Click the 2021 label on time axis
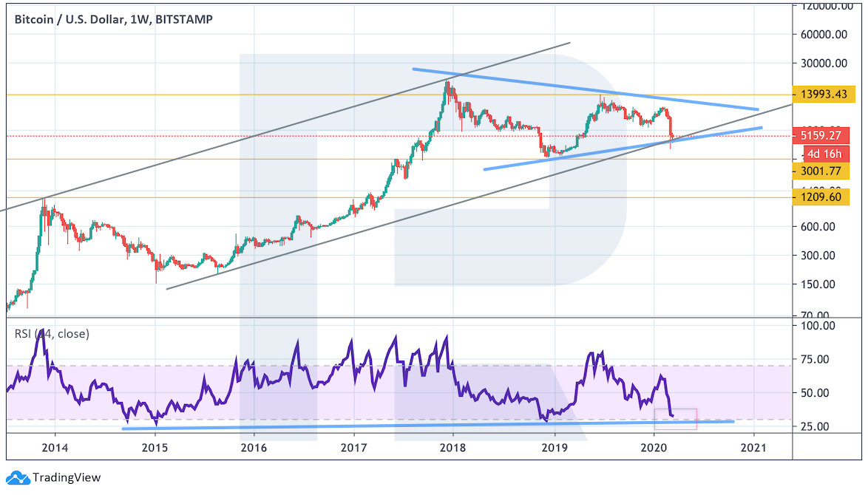The width and height of the screenshot is (868, 495). [753, 447]
